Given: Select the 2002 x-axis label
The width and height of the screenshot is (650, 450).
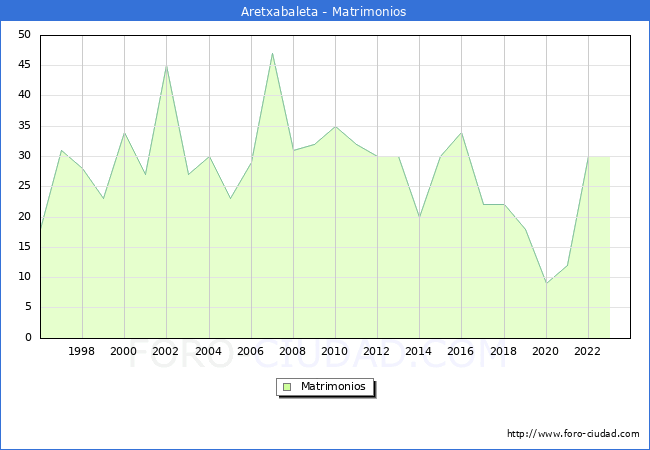Looking at the screenshot, I should pyautogui.click(x=166, y=351).
